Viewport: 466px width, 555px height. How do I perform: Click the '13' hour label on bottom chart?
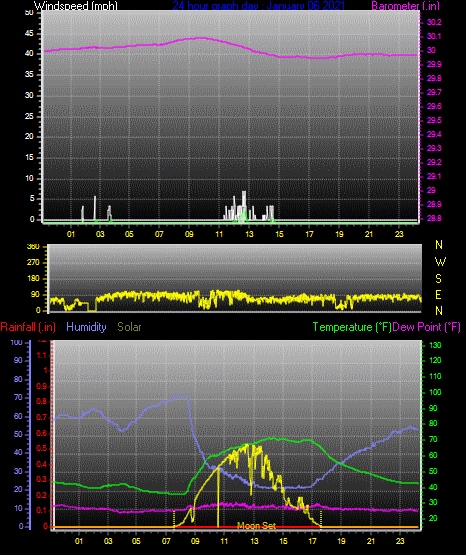[x=254, y=541]
